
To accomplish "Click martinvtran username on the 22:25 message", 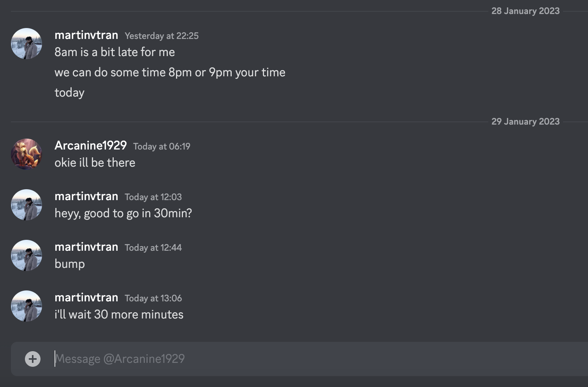I will [x=86, y=35].
